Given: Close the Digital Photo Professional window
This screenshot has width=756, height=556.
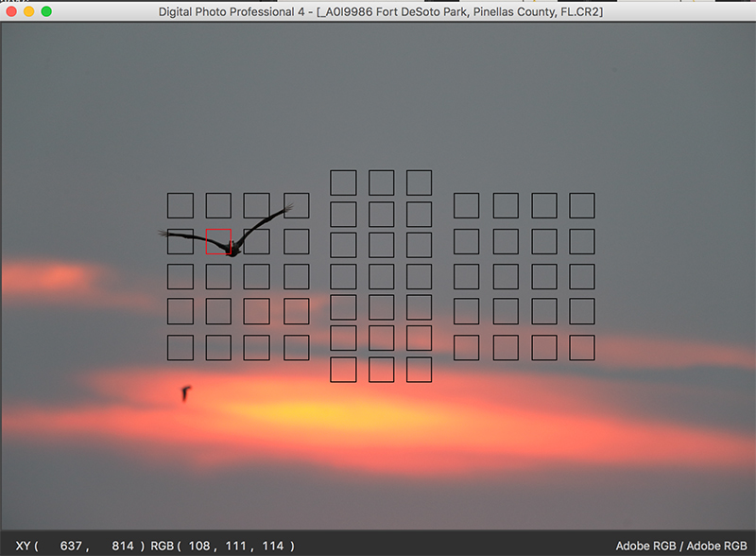Looking at the screenshot, I should [x=11, y=11].
